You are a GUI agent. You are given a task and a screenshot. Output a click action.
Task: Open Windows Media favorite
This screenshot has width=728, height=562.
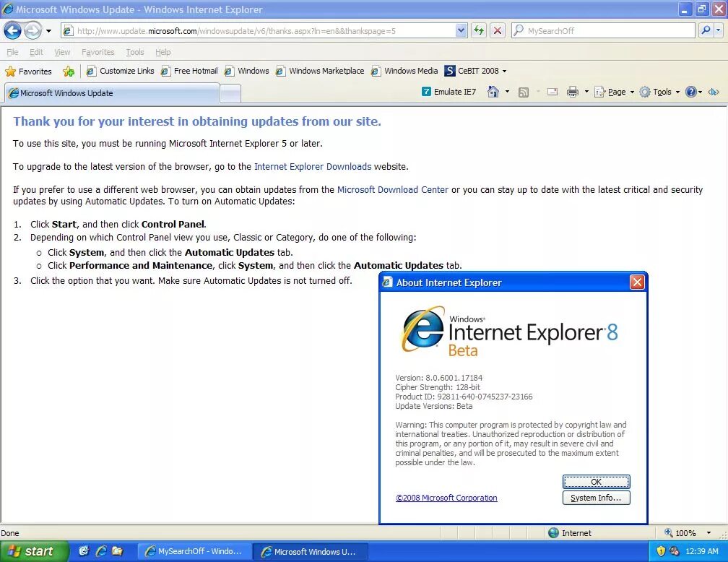tap(404, 71)
